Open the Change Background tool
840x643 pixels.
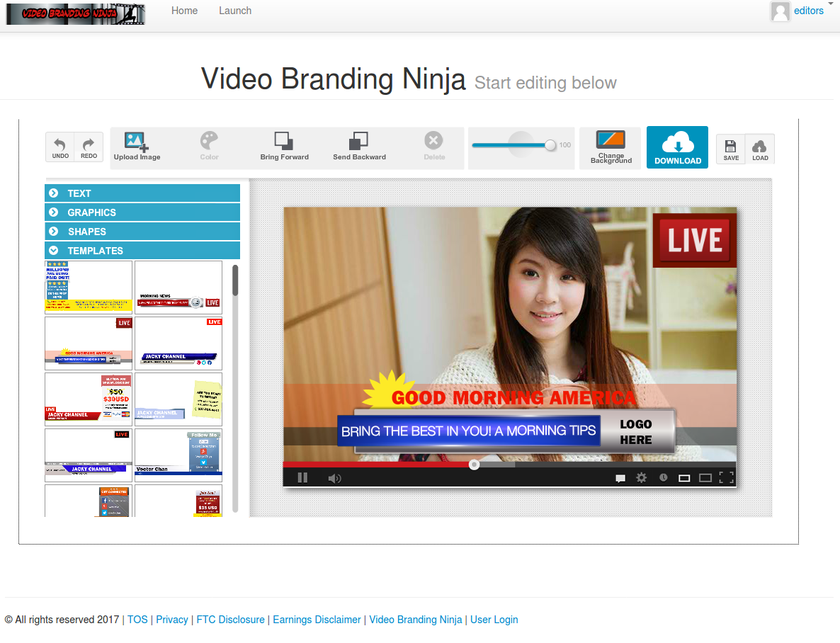click(x=610, y=147)
